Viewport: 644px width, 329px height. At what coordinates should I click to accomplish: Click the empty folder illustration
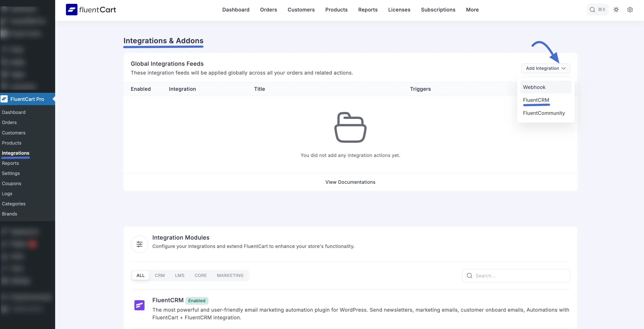coord(350,127)
